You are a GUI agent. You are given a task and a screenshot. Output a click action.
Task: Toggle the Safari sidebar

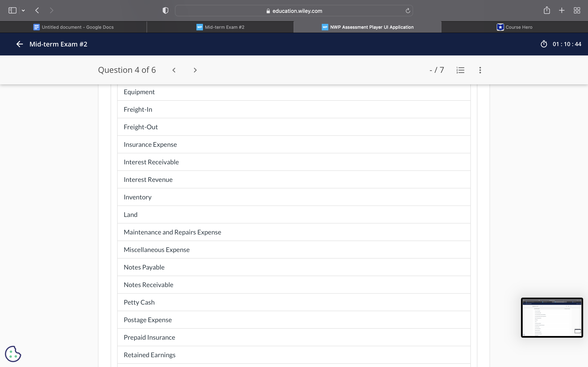pyautogui.click(x=12, y=10)
